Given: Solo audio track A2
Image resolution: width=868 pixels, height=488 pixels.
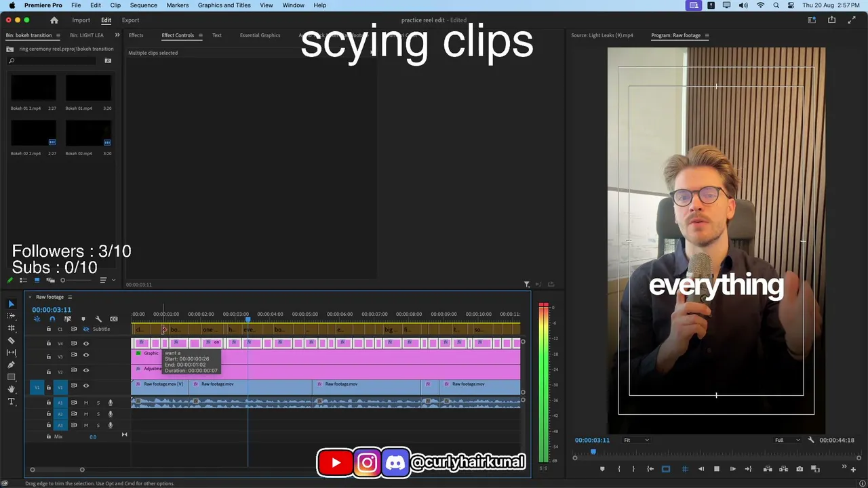Looking at the screenshot, I should tap(98, 414).
